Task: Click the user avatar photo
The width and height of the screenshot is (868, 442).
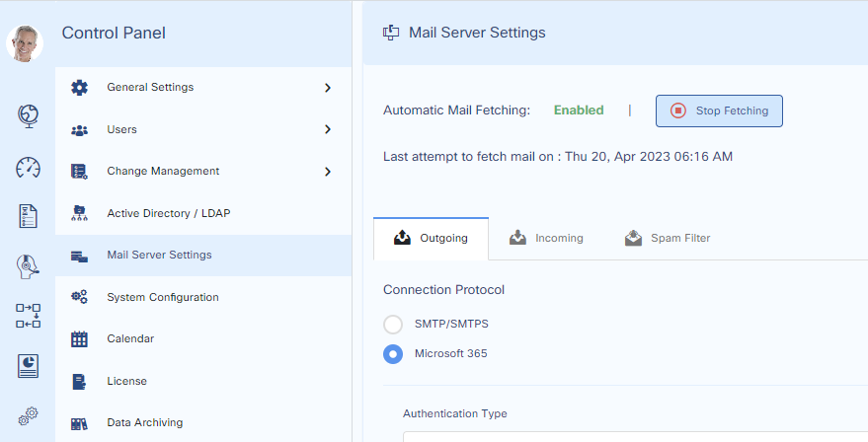Action: point(25,43)
